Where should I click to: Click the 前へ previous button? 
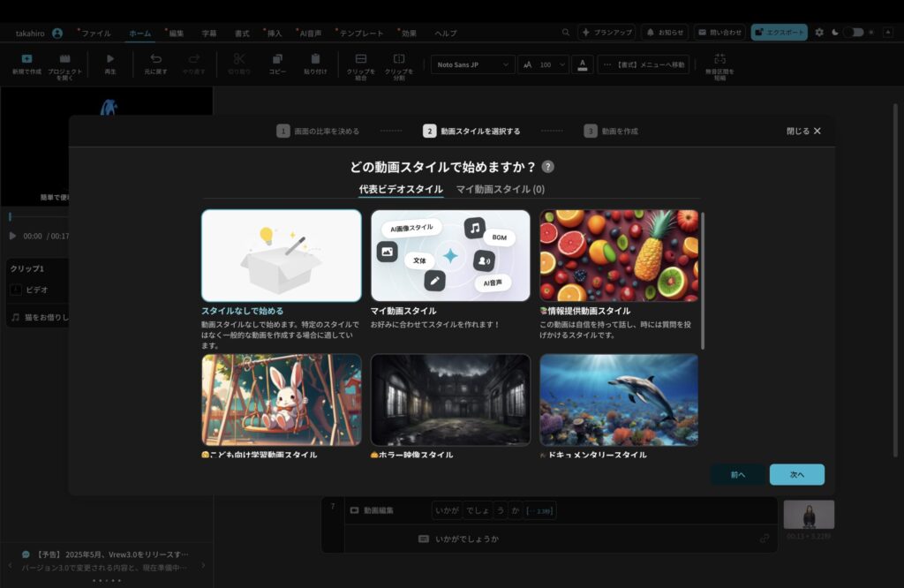738,474
